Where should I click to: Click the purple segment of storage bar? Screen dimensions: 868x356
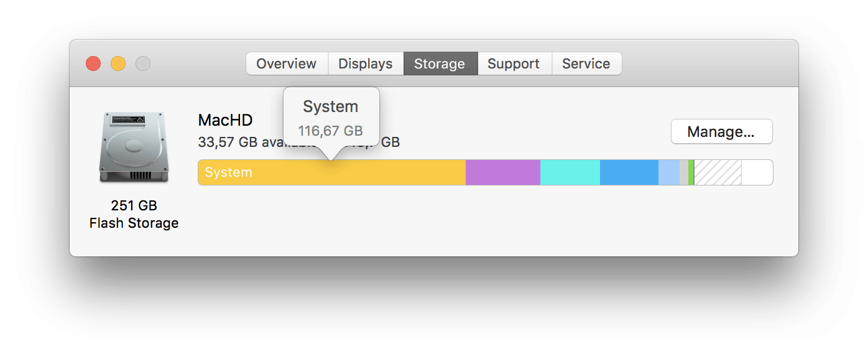(x=502, y=172)
